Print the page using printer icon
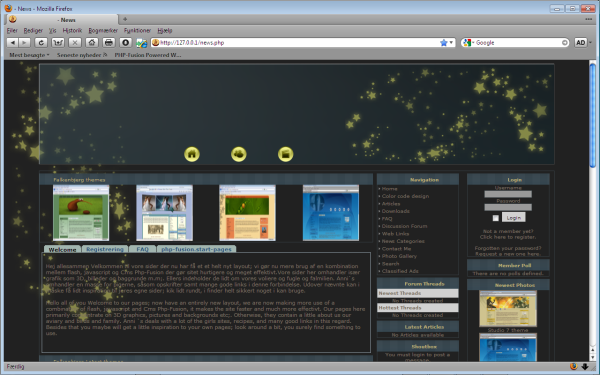Image resolution: width=600 pixels, height=375 pixels. click(109, 42)
